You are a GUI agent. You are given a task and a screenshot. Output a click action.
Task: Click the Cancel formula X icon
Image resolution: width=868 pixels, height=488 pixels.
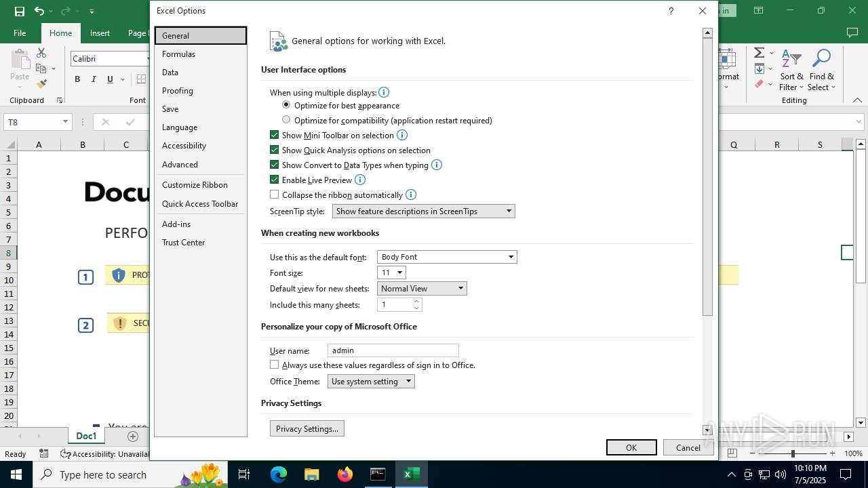[105, 122]
